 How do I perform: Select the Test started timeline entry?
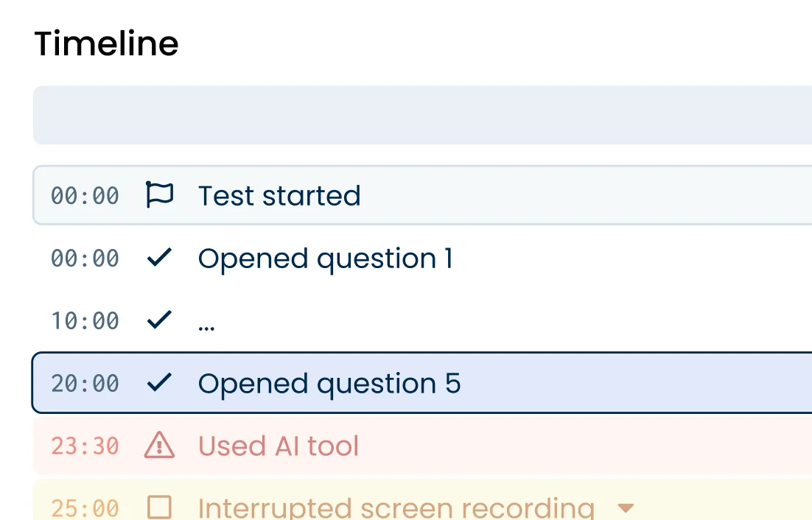click(279, 196)
